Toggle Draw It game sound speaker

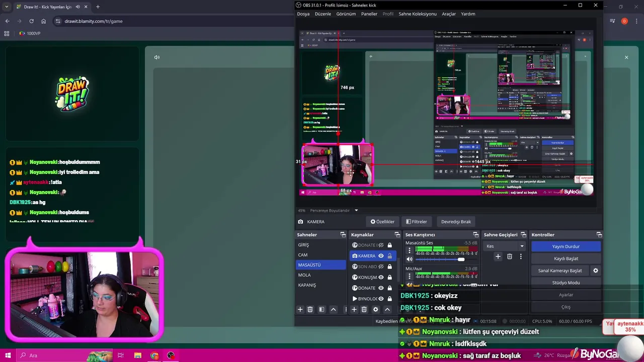click(x=157, y=57)
